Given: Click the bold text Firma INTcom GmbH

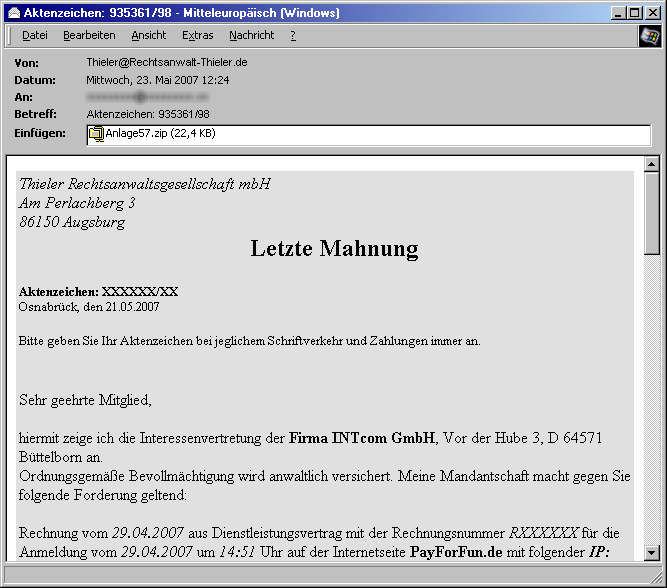Looking at the screenshot, I should coord(362,438).
